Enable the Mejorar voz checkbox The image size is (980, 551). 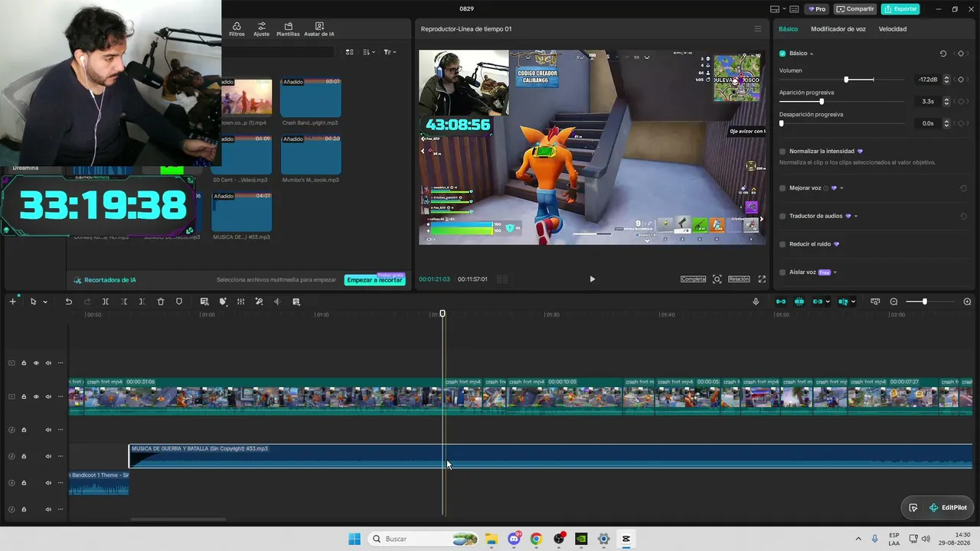click(x=782, y=188)
